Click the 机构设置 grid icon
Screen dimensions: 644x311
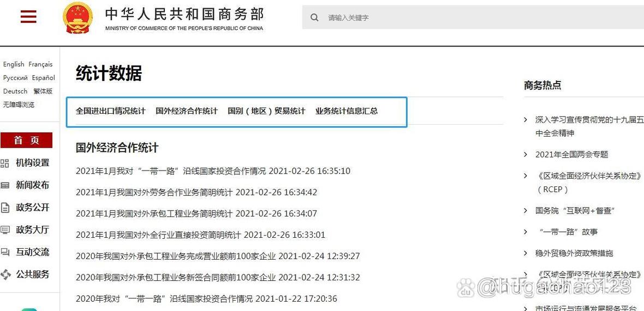(5, 163)
